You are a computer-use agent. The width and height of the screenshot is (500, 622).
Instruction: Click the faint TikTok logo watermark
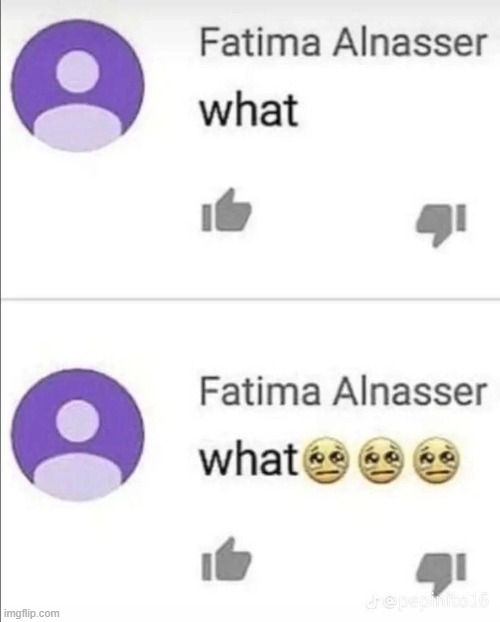coord(372,603)
